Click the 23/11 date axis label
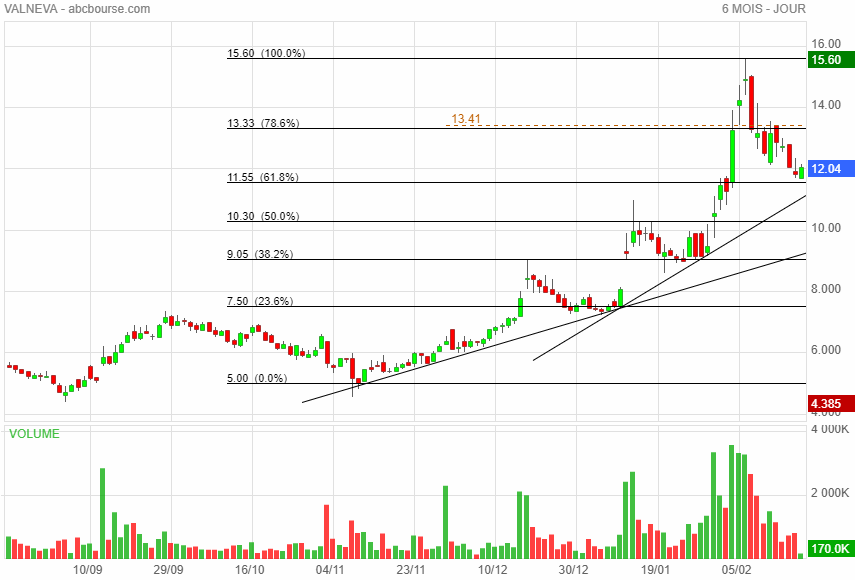The width and height of the screenshot is (855, 580). click(411, 570)
